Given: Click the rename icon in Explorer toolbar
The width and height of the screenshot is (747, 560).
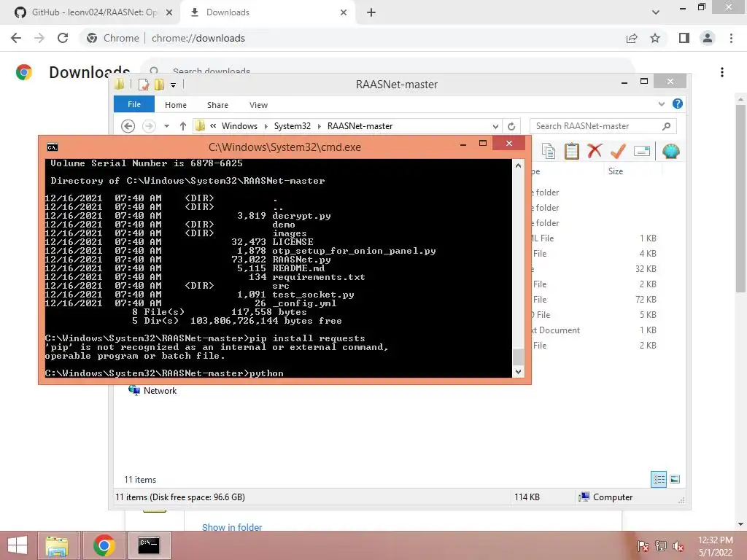Looking at the screenshot, I should [x=642, y=152].
